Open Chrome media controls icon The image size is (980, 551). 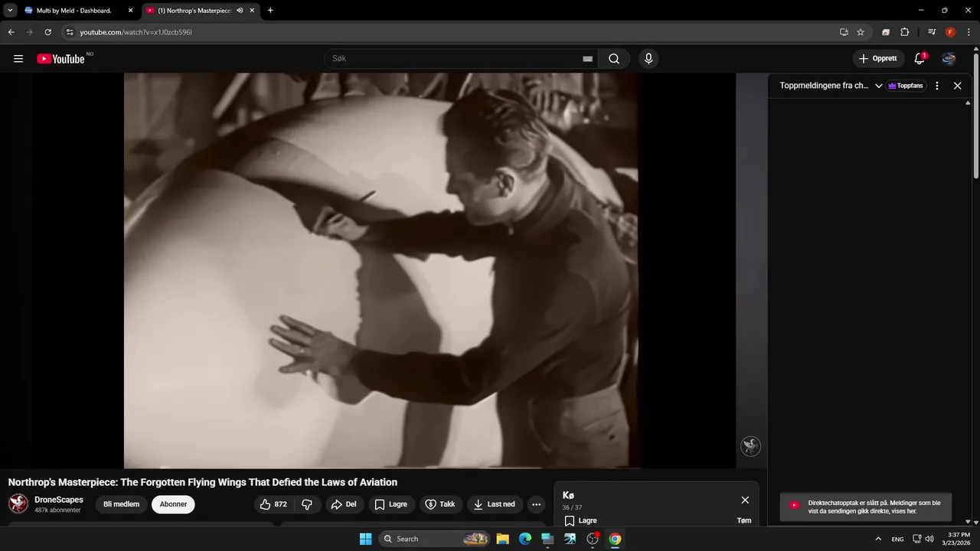coord(932,32)
